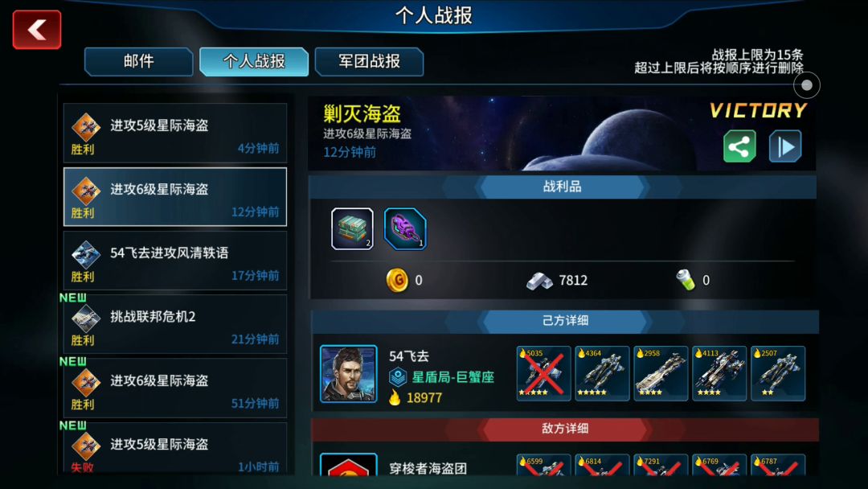Tap the floating circular assist button
868x489 pixels.
[x=807, y=85]
